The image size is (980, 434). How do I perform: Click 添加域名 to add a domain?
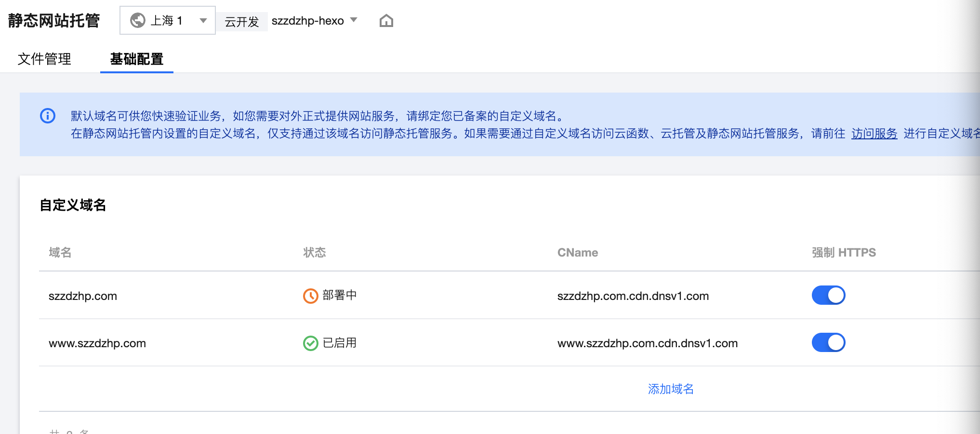[x=671, y=389]
